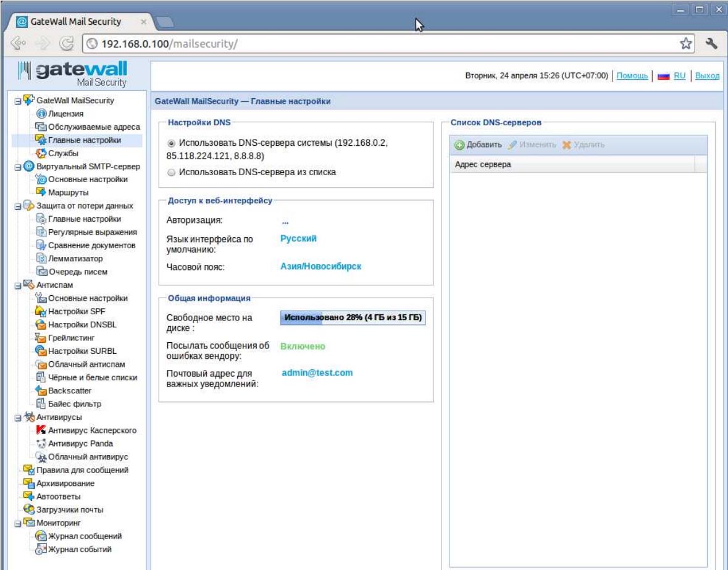Click the Архивирование icon

point(29,483)
